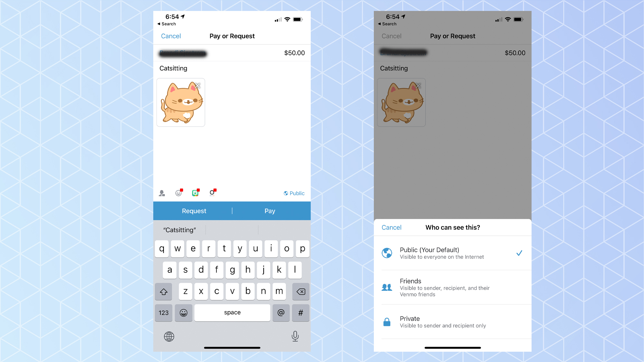
Task: Click the Request button
Action: point(194,210)
